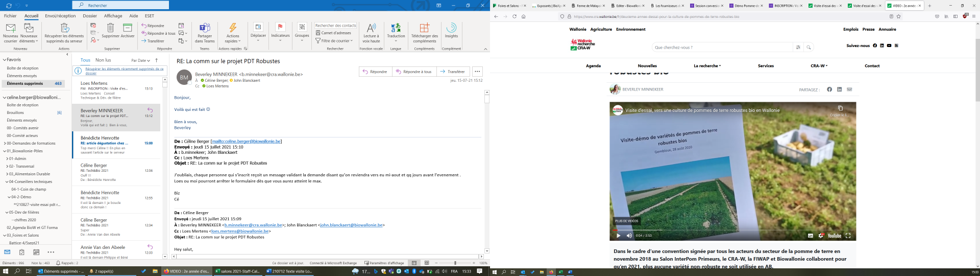Click the email share icon next to PARTAGEZ
This screenshot has height=276, width=980.
(849, 89)
